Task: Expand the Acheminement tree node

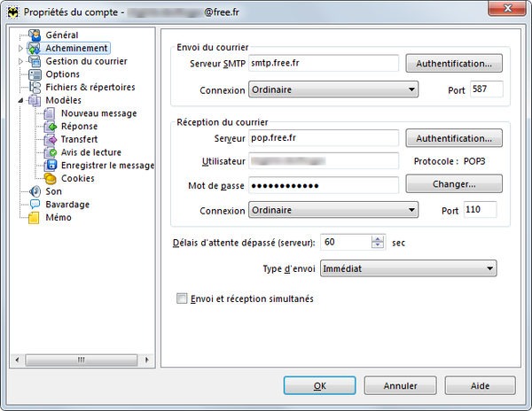Action: pos(20,49)
